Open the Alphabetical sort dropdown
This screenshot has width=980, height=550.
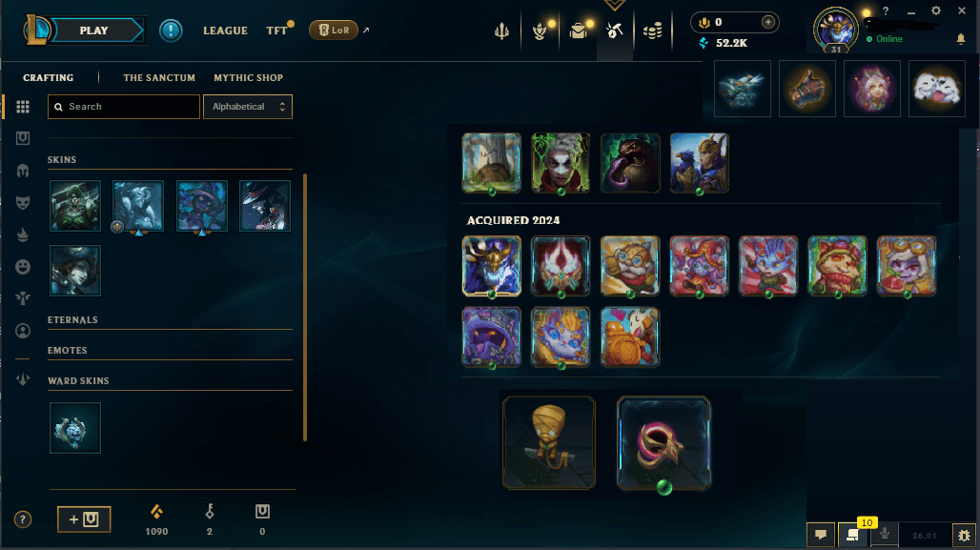[x=248, y=107]
